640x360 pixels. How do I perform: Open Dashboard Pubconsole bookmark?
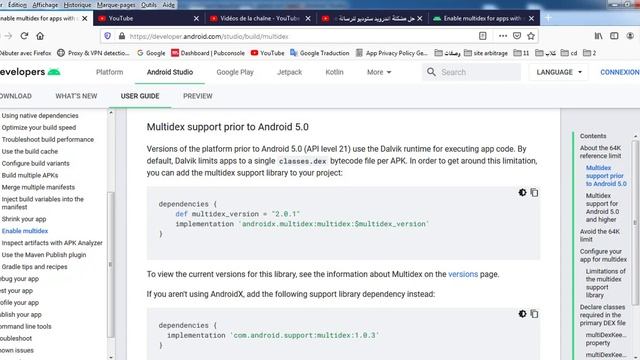(x=208, y=53)
